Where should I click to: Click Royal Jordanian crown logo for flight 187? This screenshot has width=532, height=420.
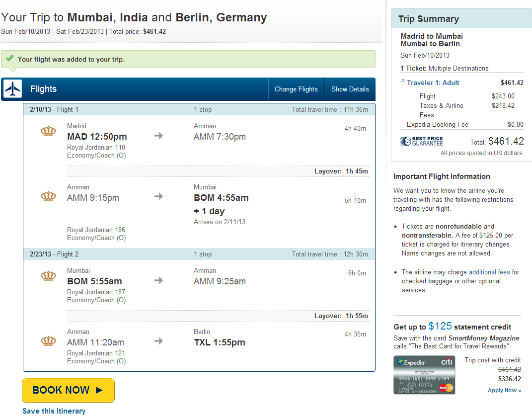tap(48, 276)
